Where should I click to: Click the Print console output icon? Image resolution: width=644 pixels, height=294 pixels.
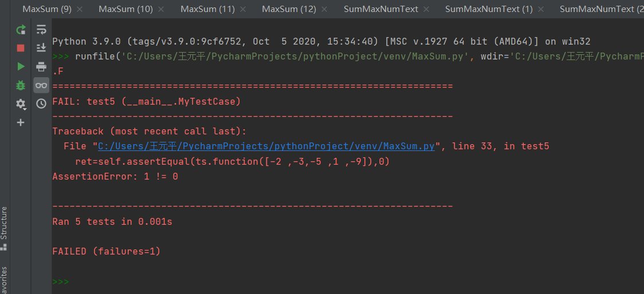tap(41, 66)
